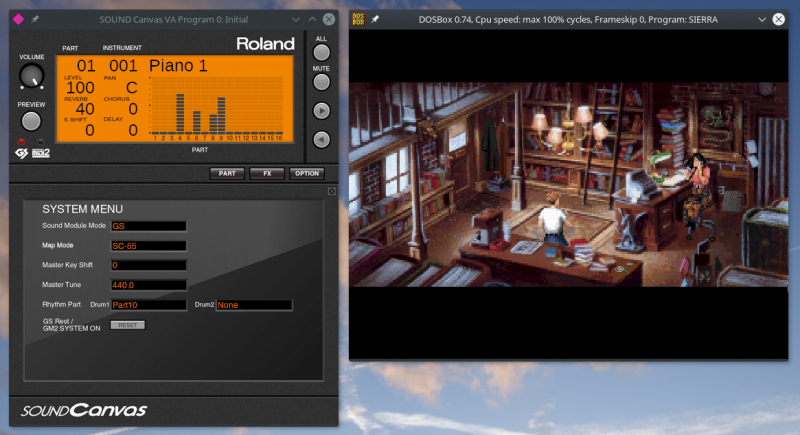Open the Map Mode SC-55 dropdown

[148, 245]
